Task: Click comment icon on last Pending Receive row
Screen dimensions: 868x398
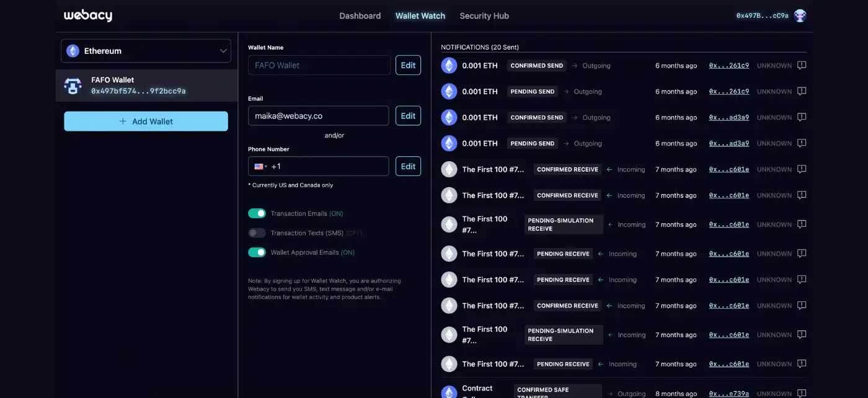Action: coord(802,364)
